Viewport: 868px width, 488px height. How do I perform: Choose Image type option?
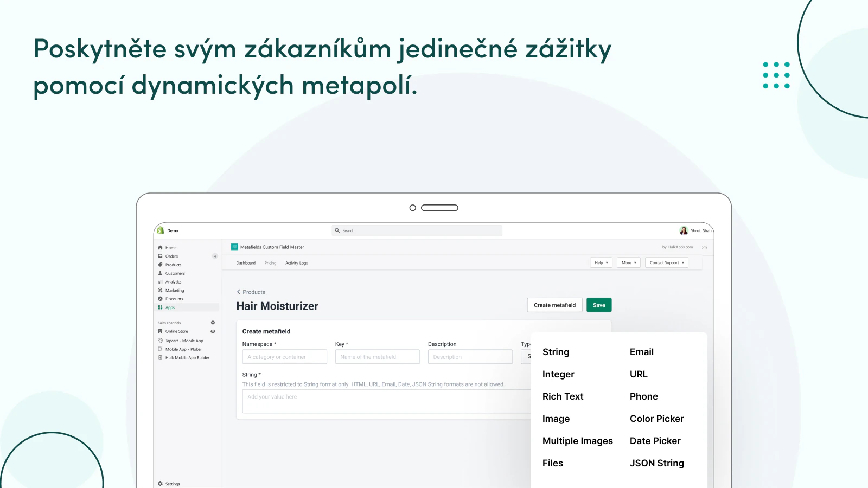(x=556, y=419)
